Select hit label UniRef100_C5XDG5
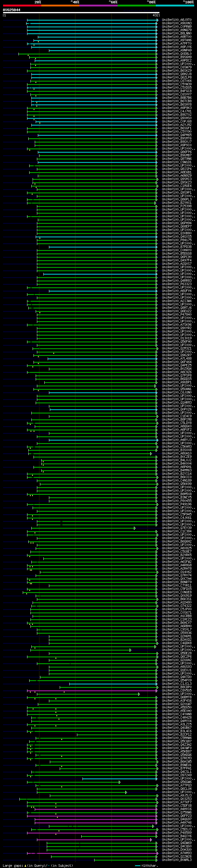Viewport: 197px width, 868px height. (x=177, y=88)
